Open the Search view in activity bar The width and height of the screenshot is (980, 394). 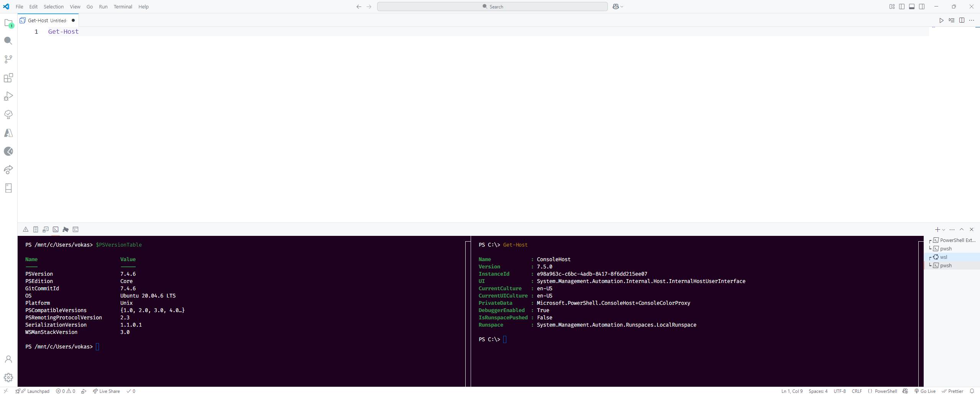8,41
